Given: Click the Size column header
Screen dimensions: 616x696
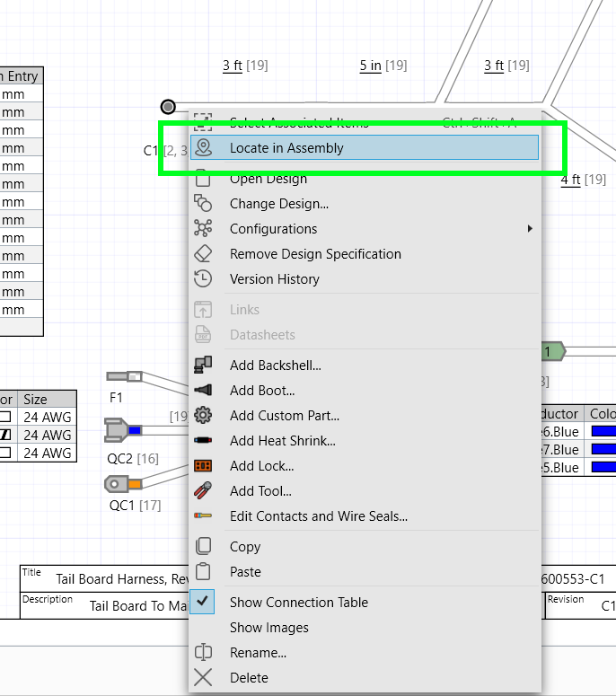Looking at the screenshot, I should 48,400.
